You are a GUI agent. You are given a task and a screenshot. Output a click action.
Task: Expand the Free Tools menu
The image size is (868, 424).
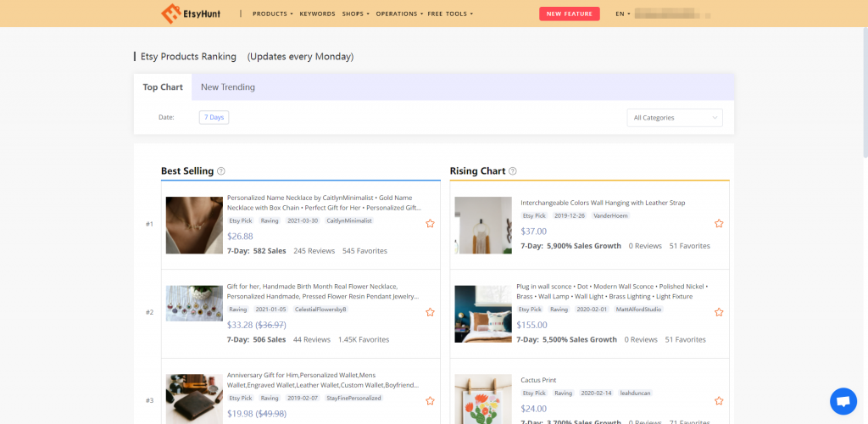point(450,14)
